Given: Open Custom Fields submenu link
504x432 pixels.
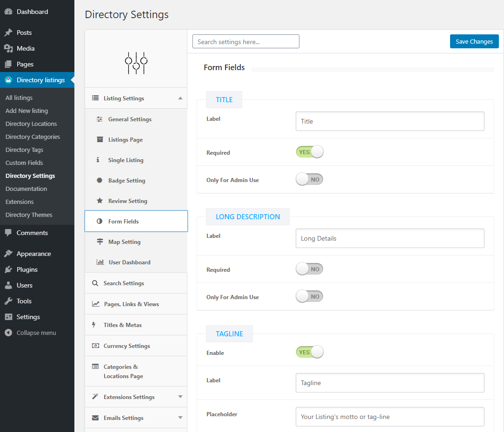Looking at the screenshot, I should click(24, 163).
